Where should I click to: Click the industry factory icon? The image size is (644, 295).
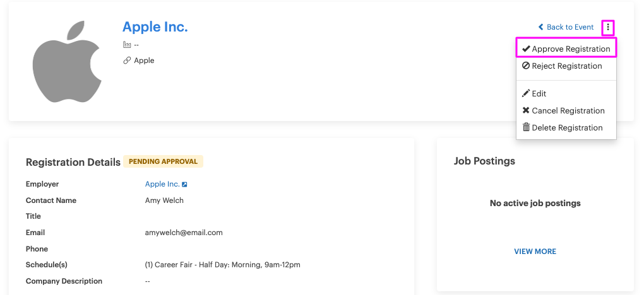126,44
